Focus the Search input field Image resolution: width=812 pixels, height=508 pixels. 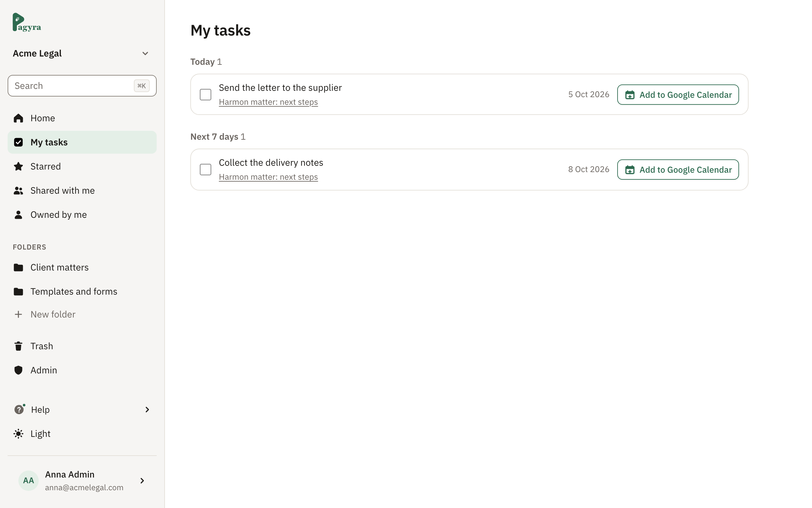tap(82, 86)
